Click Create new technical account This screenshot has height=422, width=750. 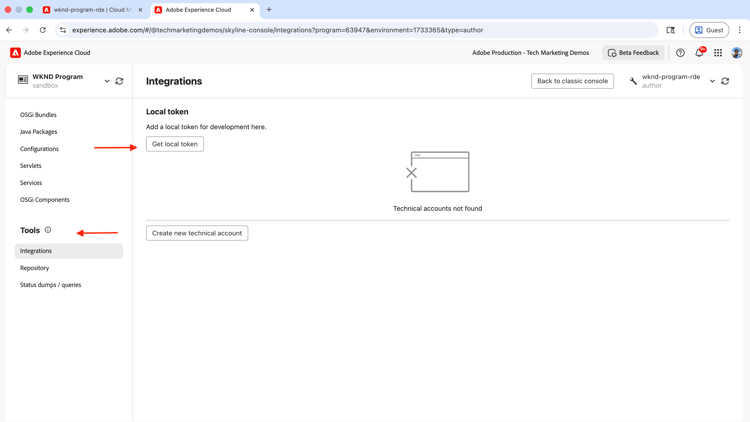197,233
